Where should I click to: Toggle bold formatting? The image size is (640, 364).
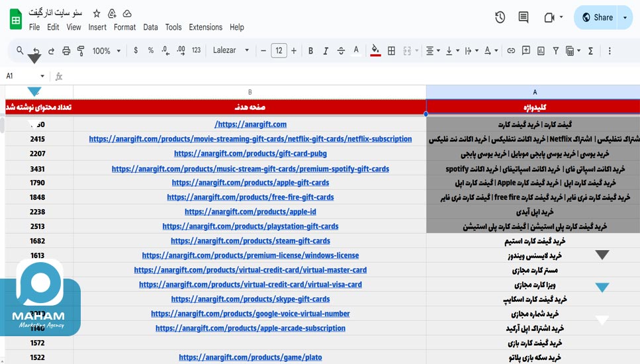click(310, 50)
